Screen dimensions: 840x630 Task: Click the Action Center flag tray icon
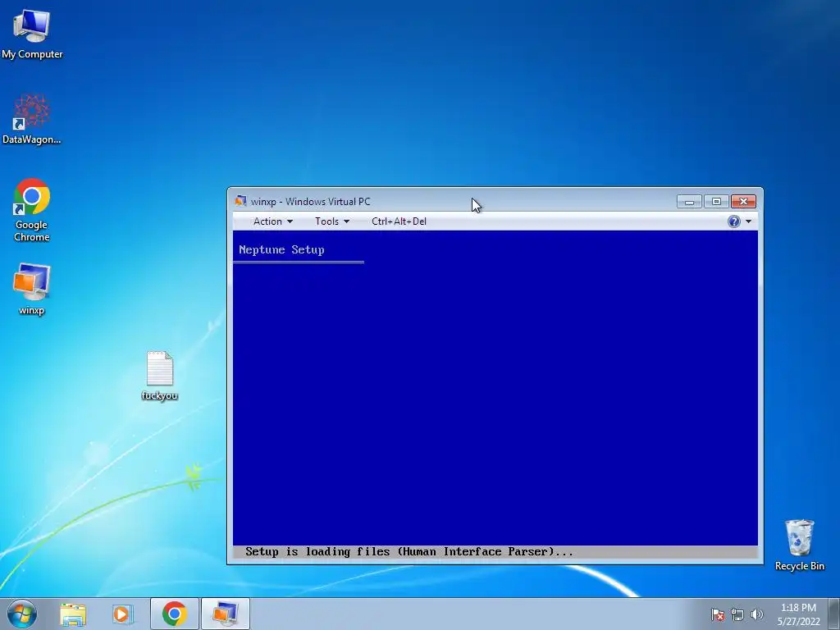718,614
